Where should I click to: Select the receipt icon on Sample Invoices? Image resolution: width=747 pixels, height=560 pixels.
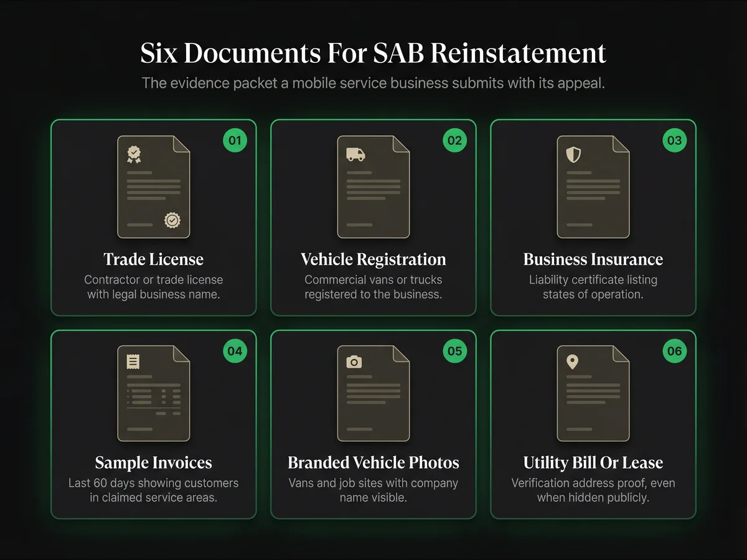(133, 362)
